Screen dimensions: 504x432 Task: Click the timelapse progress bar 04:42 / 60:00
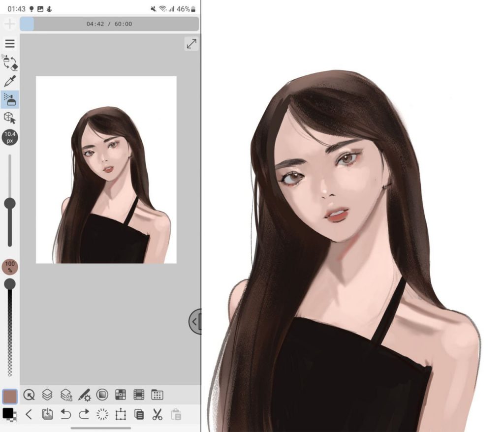pos(109,24)
